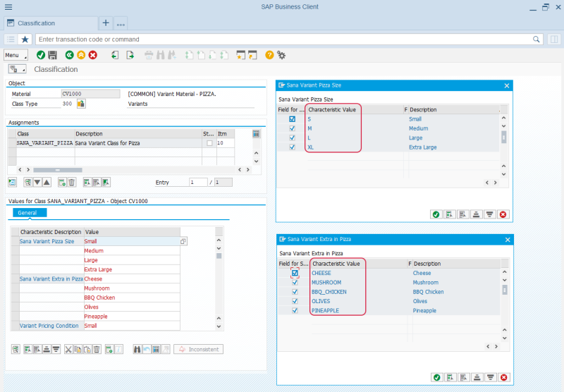Save using the floppy disk icon
The width and height of the screenshot is (564, 392).
click(x=52, y=55)
